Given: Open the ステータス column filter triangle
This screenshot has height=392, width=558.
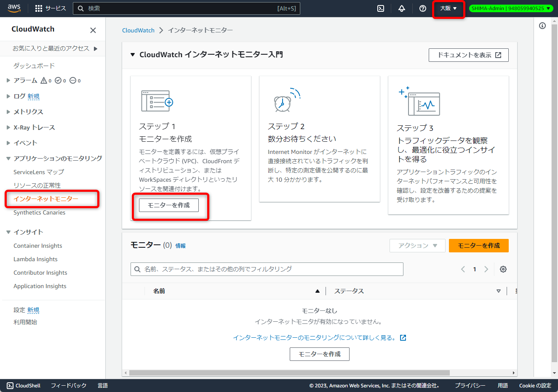Looking at the screenshot, I should (x=499, y=291).
